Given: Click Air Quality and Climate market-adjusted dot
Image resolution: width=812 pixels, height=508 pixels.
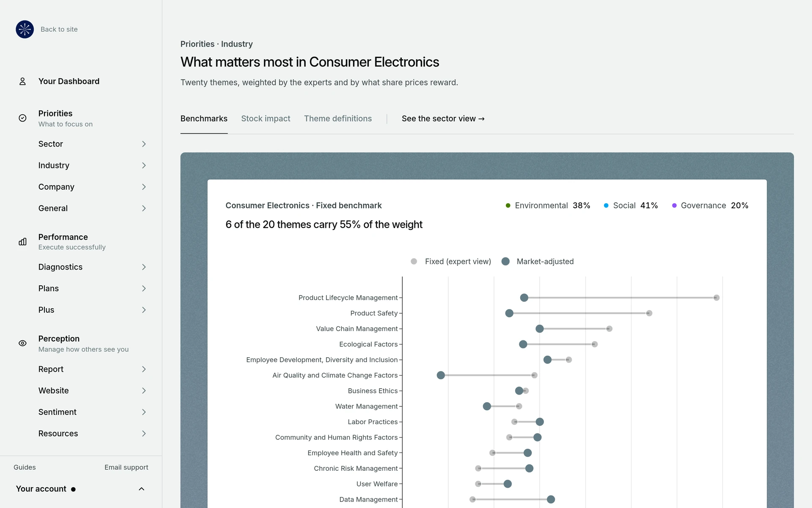Looking at the screenshot, I should pyautogui.click(x=441, y=375).
